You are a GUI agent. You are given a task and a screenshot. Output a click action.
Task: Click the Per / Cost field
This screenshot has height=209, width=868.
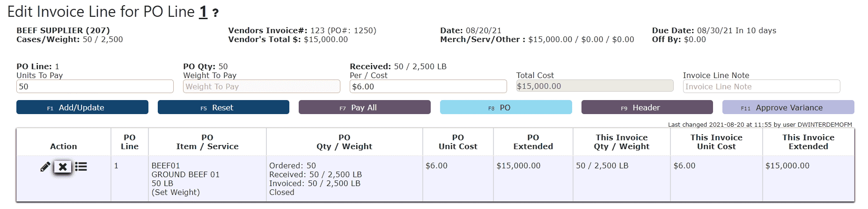point(428,86)
